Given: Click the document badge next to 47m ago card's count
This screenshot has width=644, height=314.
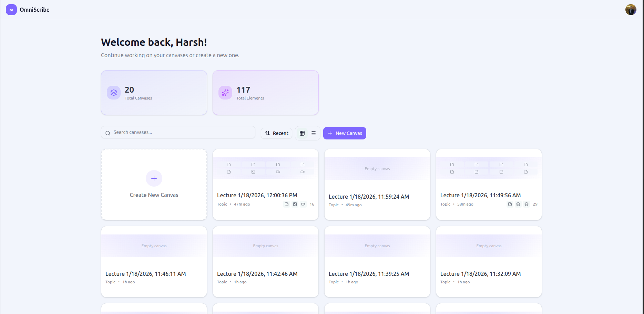Looking at the screenshot, I should pos(287,204).
